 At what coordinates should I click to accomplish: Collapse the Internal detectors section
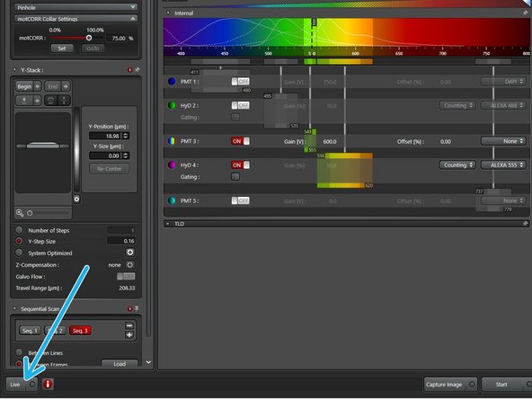click(x=168, y=13)
